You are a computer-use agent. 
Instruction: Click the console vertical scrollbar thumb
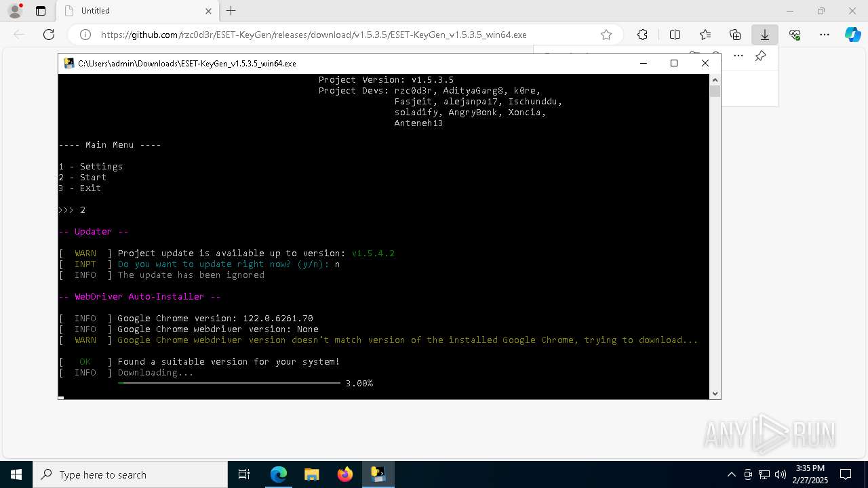coord(715,91)
